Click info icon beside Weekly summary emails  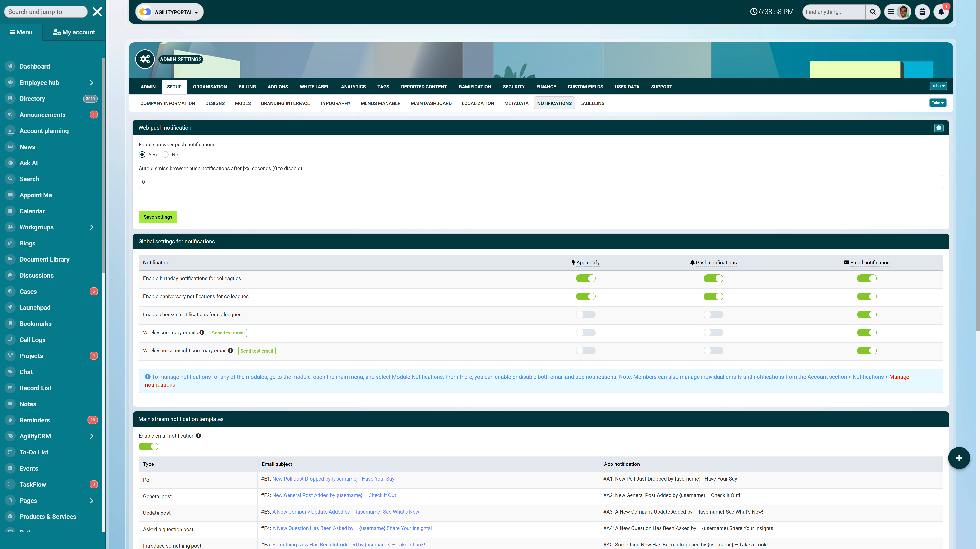202,333
